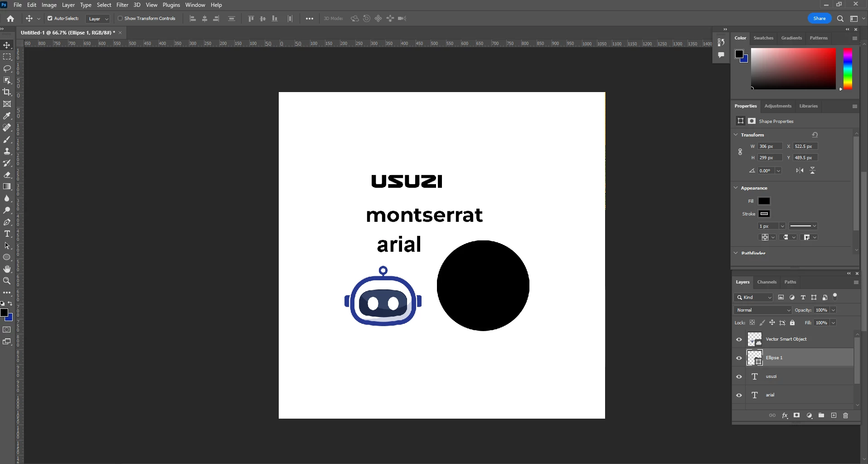Hide the arial text layer
This screenshot has width=868, height=464.
coord(739,395)
